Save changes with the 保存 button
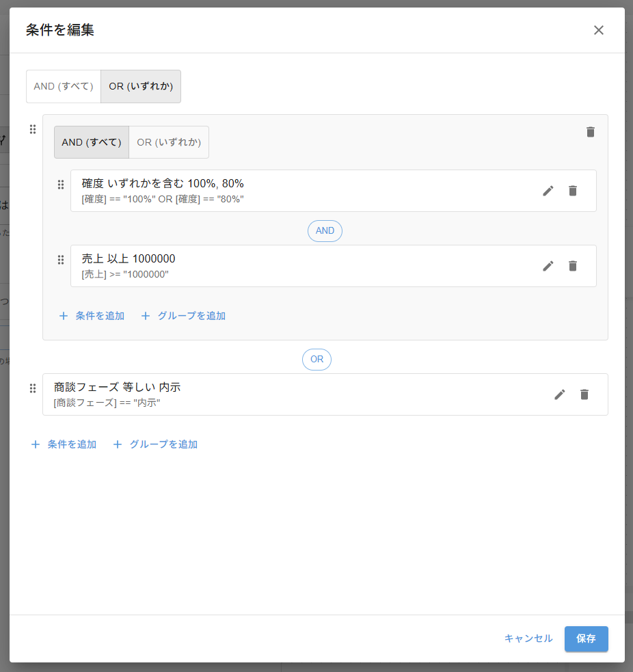The image size is (633, 672). pyautogui.click(x=586, y=639)
